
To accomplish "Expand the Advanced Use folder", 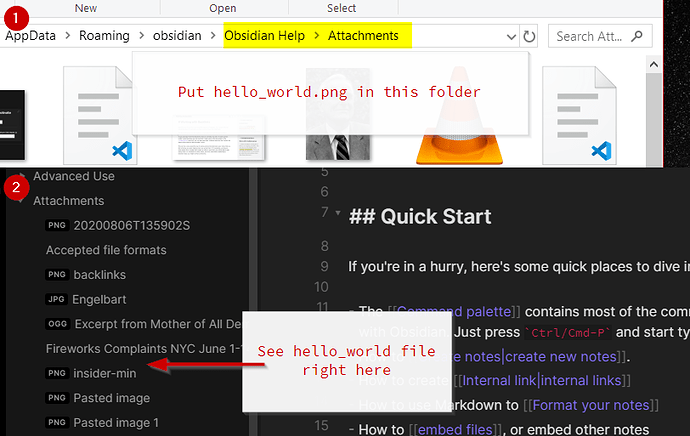I will pyautogui.click(x=73, y=176).
